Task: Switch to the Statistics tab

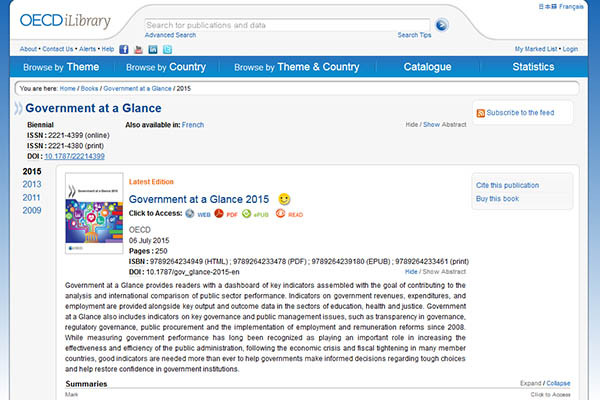Action: [x=533, y=67]
